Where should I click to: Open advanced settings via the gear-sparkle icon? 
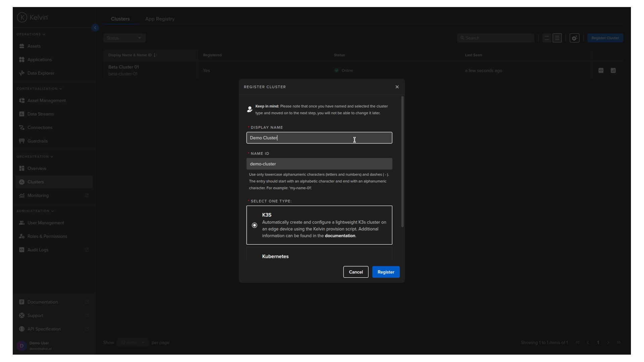[574, 38]
